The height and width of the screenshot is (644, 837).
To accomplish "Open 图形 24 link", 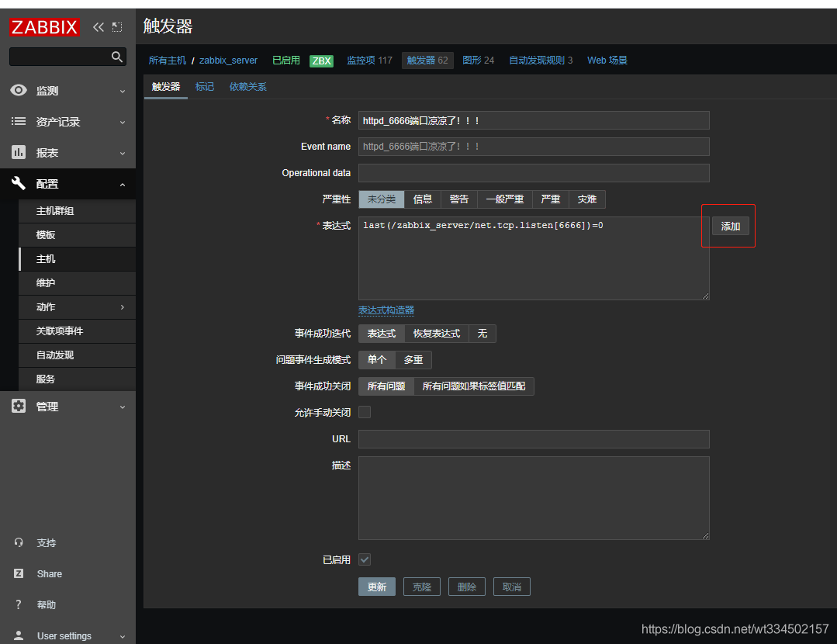I will pos(479,61).
